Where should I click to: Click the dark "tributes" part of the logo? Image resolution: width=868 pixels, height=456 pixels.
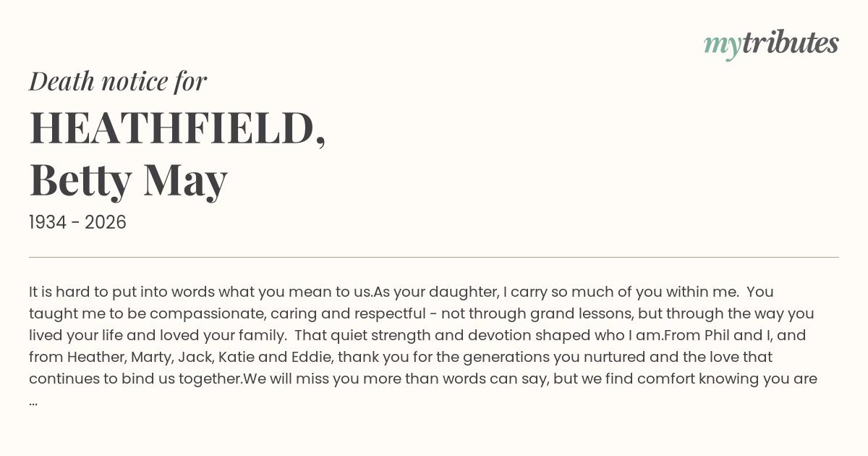coord(790,43)
